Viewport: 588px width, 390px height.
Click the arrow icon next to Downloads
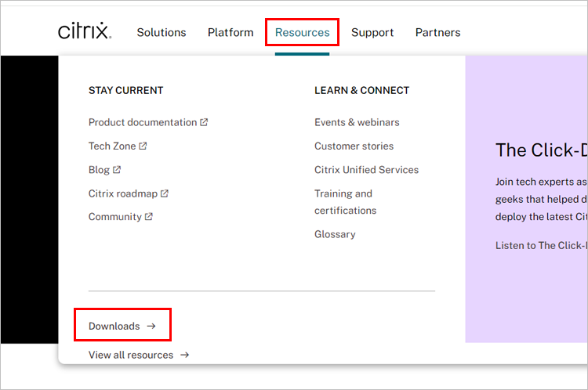click(151, 326)
